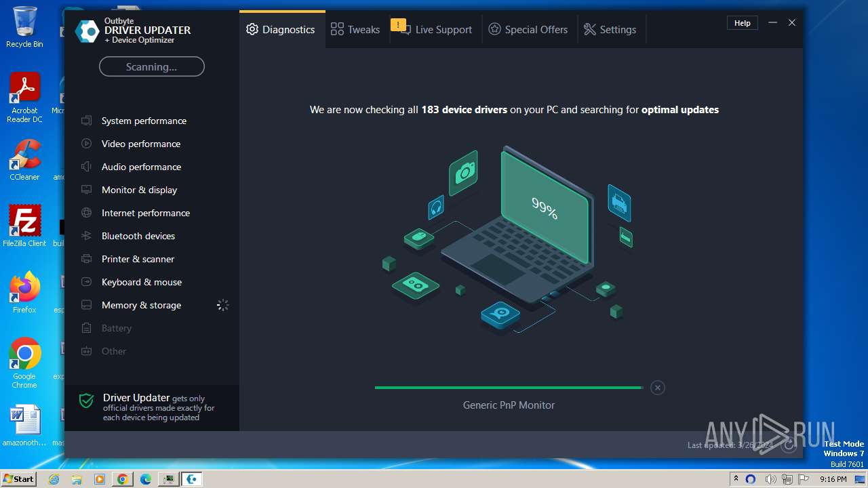Click the Scanning... status button
Viewport: 868px width, 488px height.
(152, 66)
